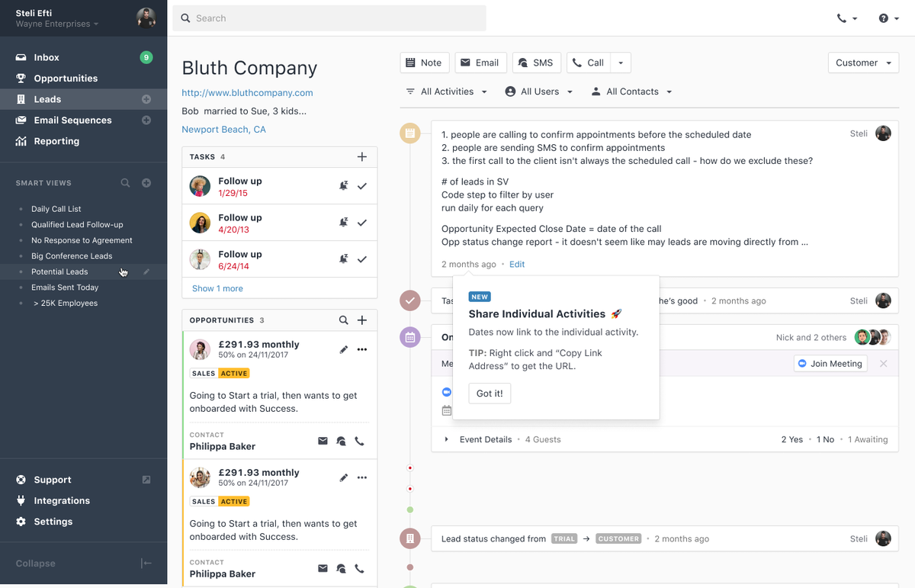The image size is (915, 588).
Task: Snooze the 6/24/14 Follow up task
Action: point(343,259)
